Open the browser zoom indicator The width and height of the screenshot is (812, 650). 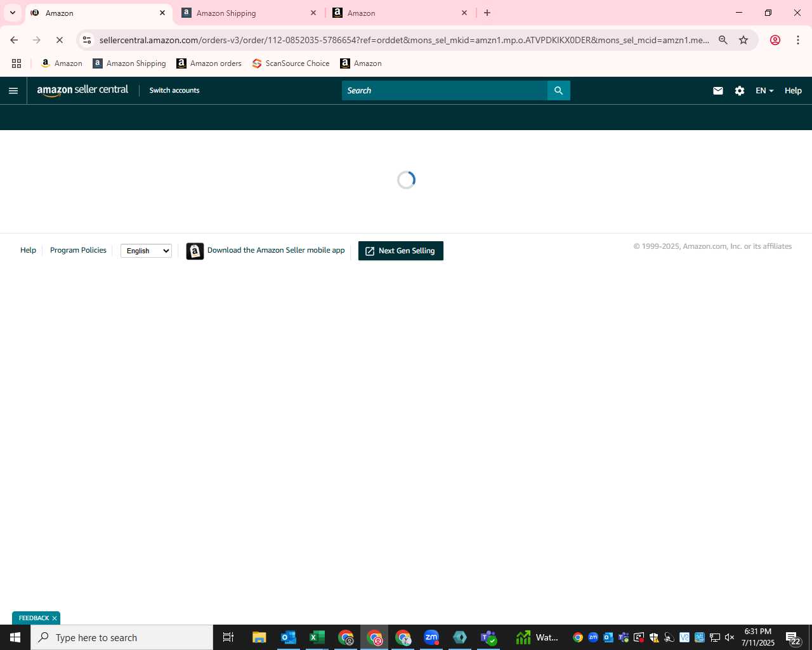point(723,40)
